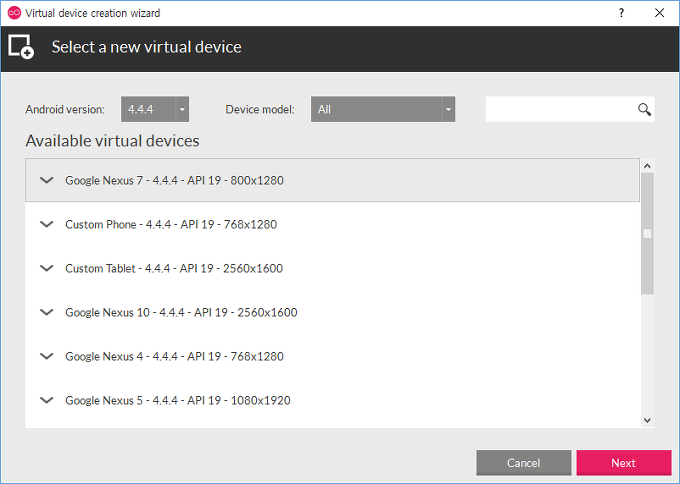This screenshot has height=484, width=680.
Task: Click the scrollbar up arrow
Action: (x=647, y=166)
